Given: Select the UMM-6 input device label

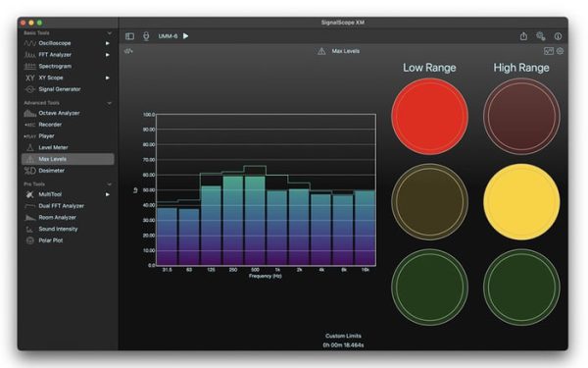Looking at the screenshot, I should pyautogui.click(x=168, y=36).
